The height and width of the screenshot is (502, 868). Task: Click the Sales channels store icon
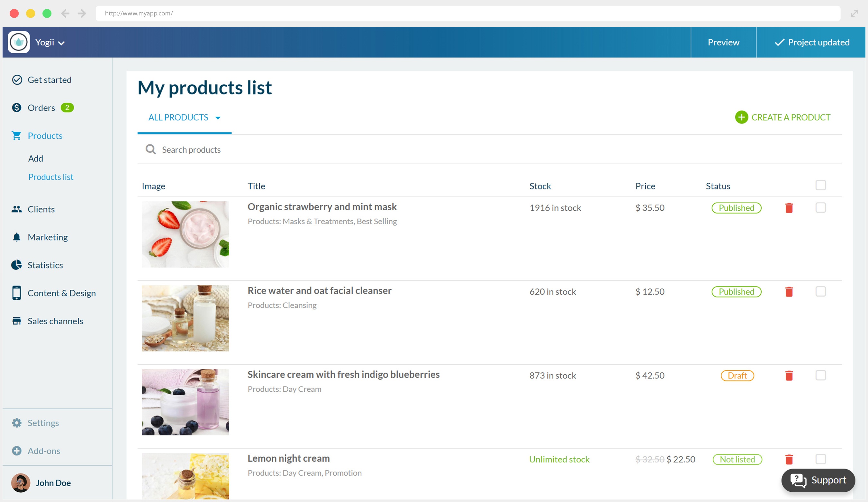coord(16,321)
